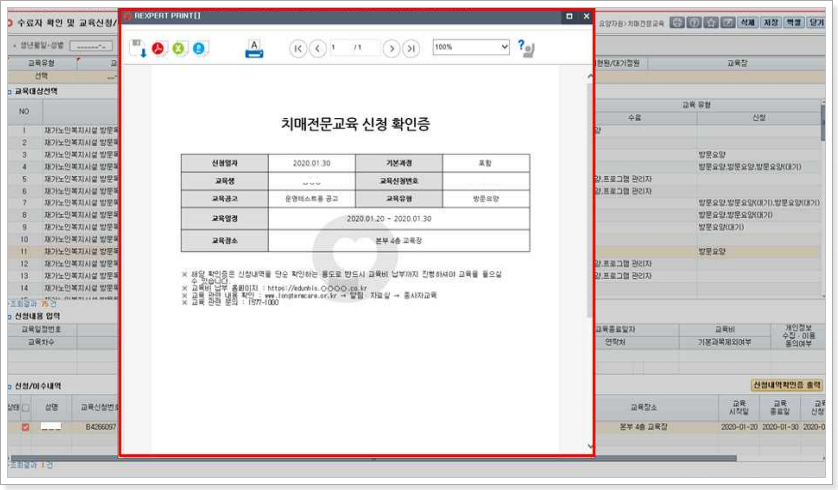Click the 교육장 column header
838x490 pixels.
click(x=737, y=63)
